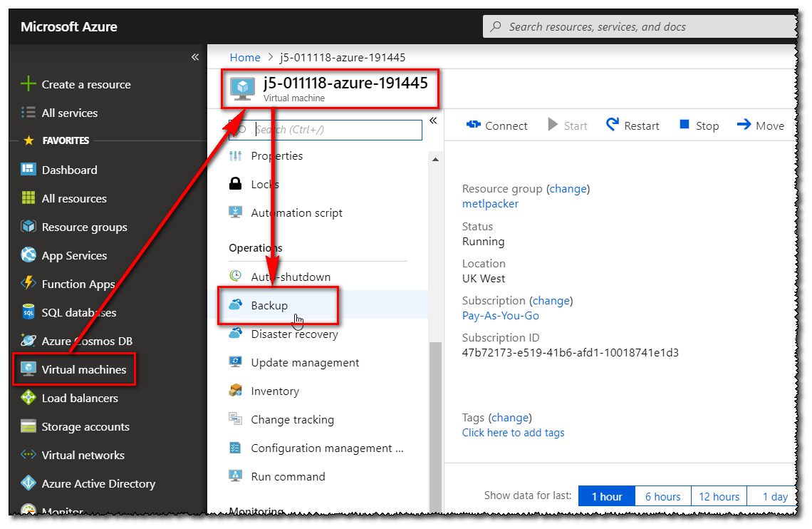Click the Subscription ID value text
Viewport: 812px width, 529px height.
pos(570,353)
